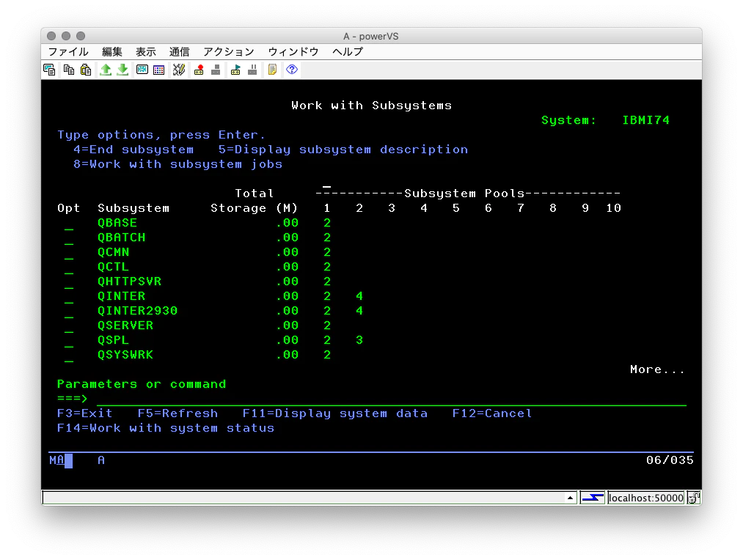Click F12=Cancel function key label
The image size is (743, 560).
(492, 413)
